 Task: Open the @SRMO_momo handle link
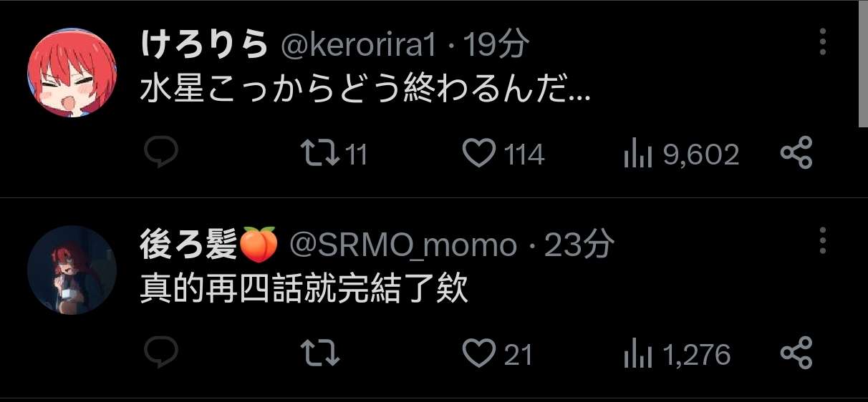[403, 246]
